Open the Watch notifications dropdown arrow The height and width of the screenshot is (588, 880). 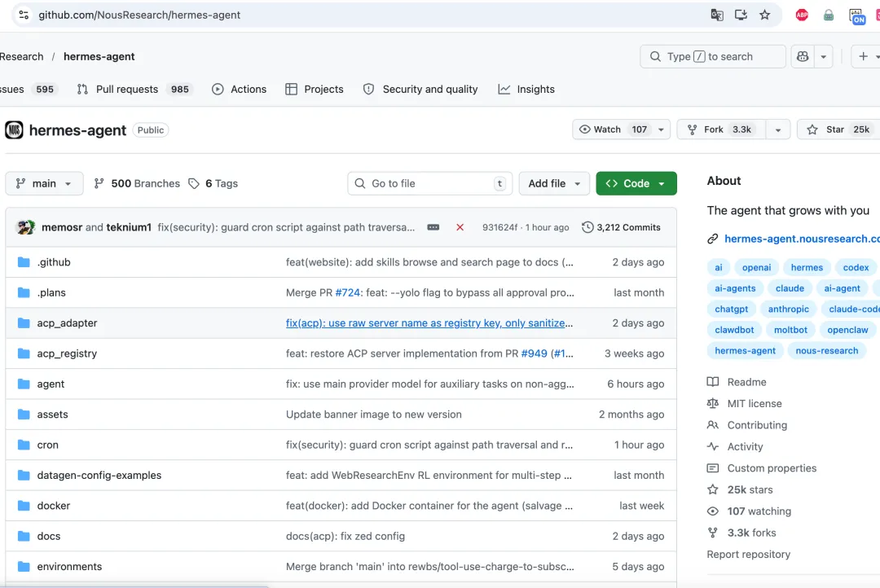click(661, 129)
